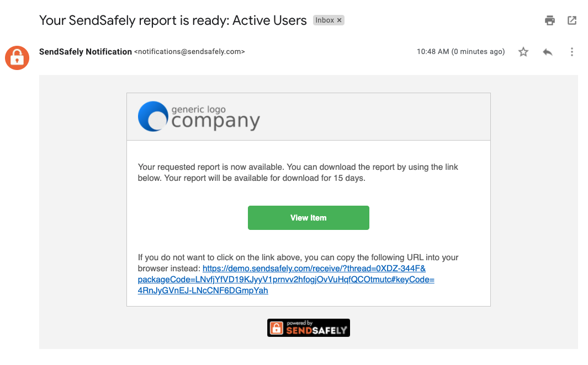Viewport: 588px width, 365px height.
Task: Click the notifications@sendsafely.com sender address
Action: pos(189,52)
